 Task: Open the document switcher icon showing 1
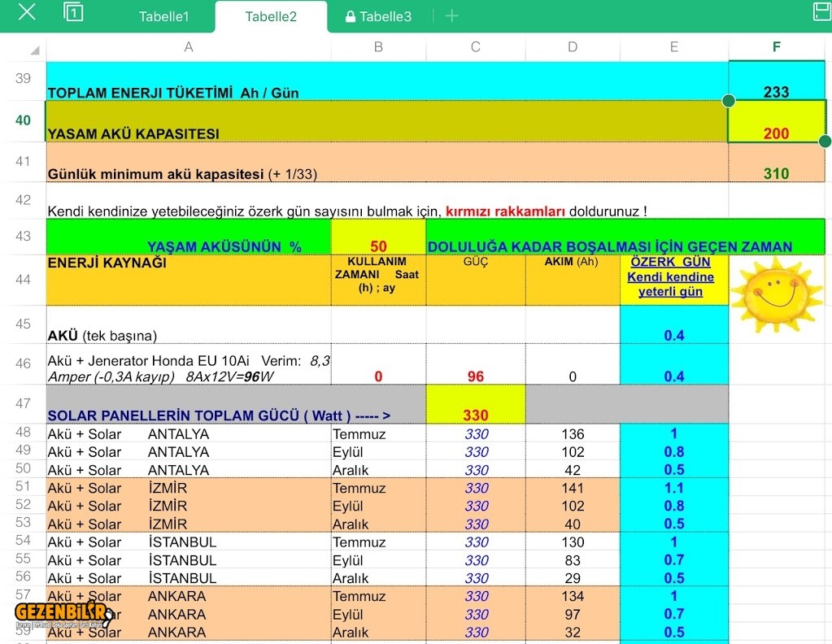click(73, 12)
